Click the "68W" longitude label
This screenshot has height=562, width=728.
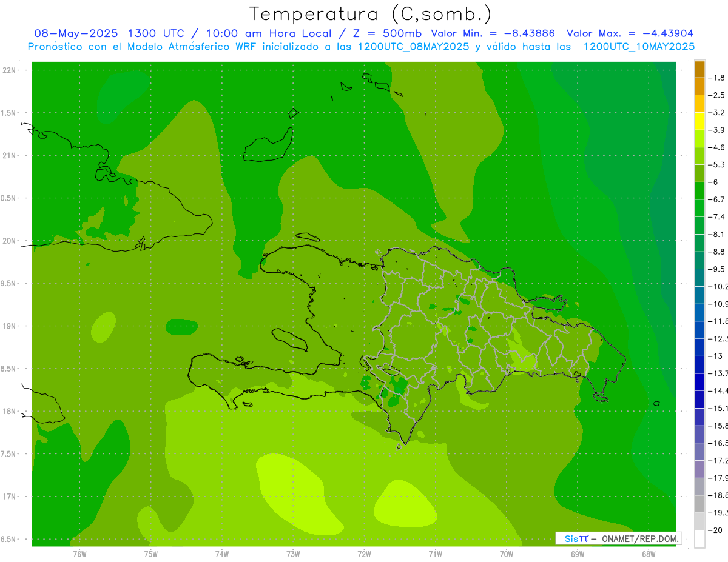pos(649,554)
